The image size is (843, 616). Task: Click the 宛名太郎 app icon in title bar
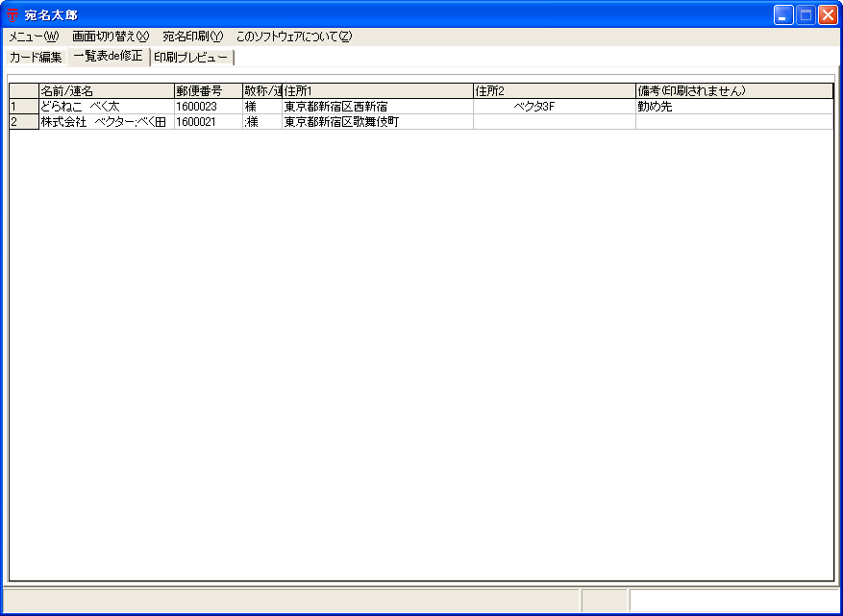[x=12, y=14]
